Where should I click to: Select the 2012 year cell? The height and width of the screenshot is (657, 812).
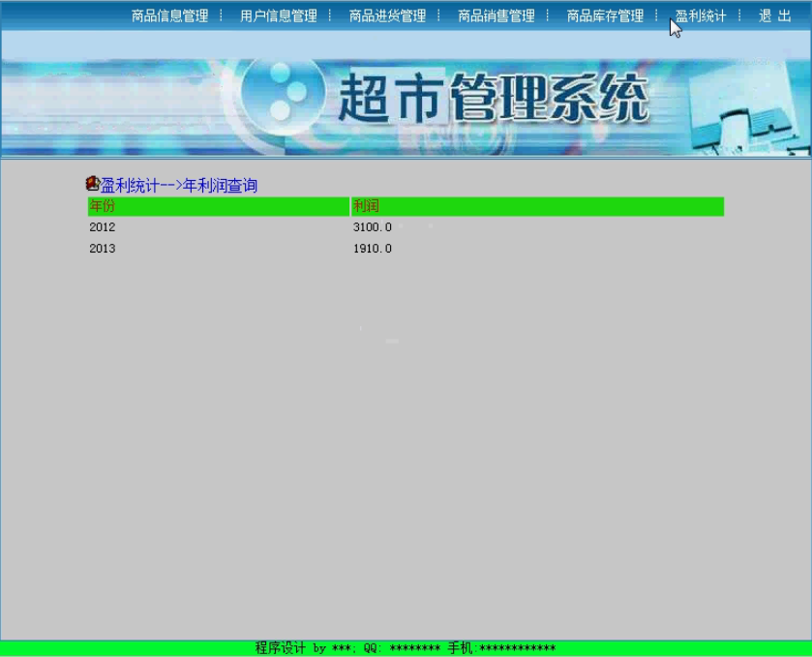tap(102, 226)
